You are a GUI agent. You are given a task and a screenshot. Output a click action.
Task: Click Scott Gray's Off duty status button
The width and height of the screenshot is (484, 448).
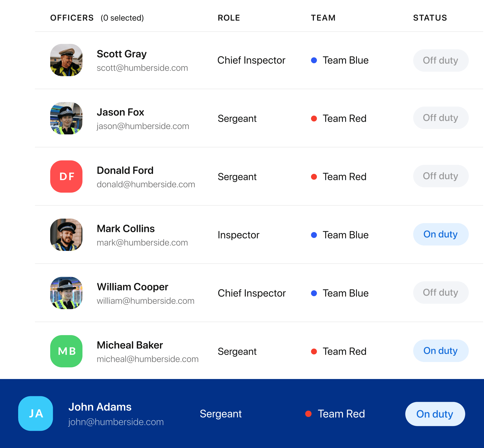click(441, 60)
